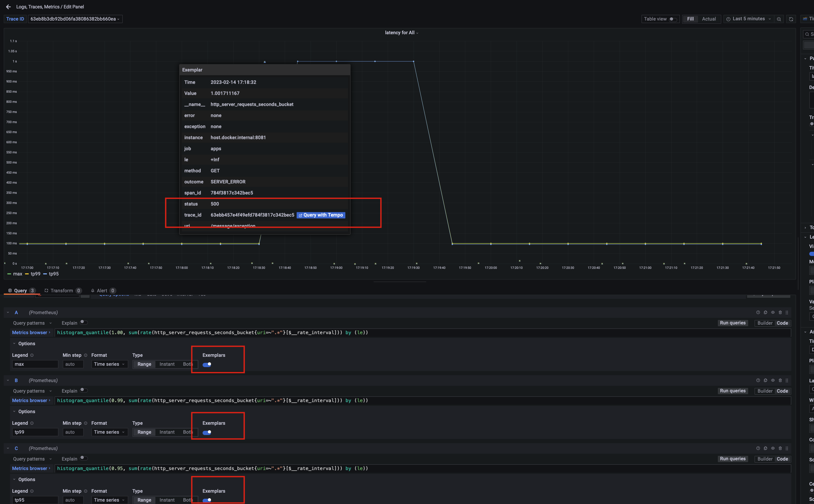Click the refresh dashboard icon
The image size is (814, 504).
pos(791,19)
